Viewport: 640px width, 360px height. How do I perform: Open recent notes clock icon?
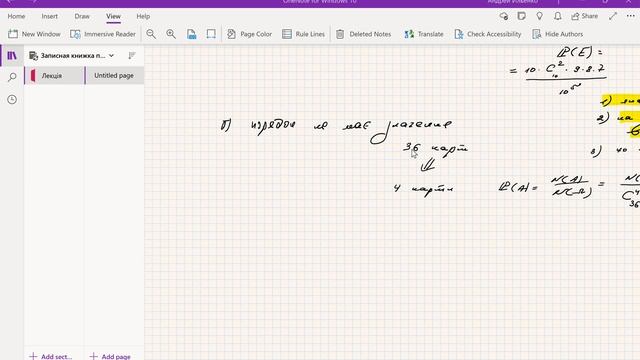(x=12, y=100)
